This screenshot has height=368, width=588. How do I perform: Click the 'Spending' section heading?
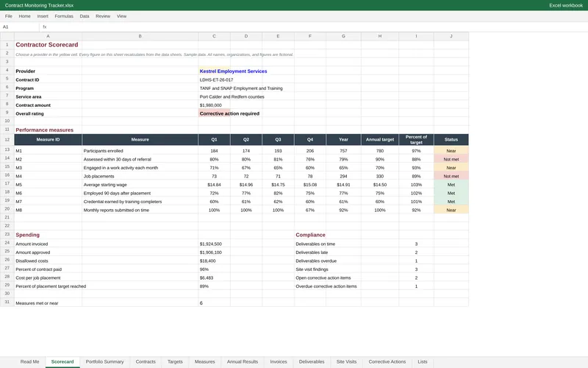point(48,235)
